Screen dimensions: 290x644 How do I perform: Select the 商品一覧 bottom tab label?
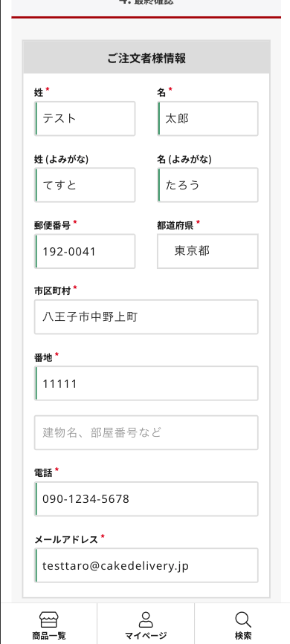tap(49, 635)
